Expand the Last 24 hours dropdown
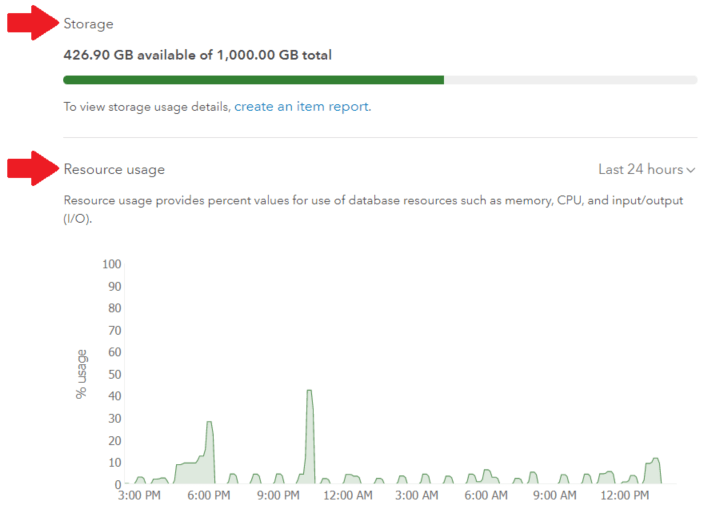 coord(646,169)
